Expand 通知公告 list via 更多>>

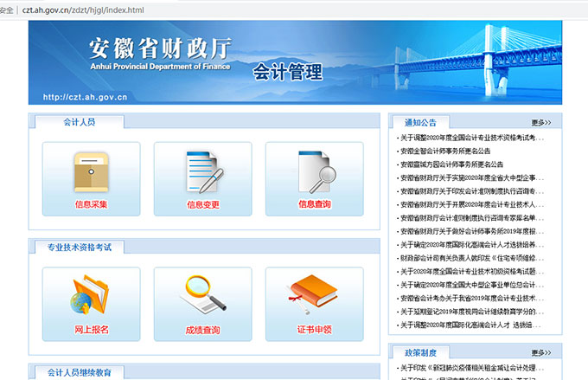pos(541,122)
